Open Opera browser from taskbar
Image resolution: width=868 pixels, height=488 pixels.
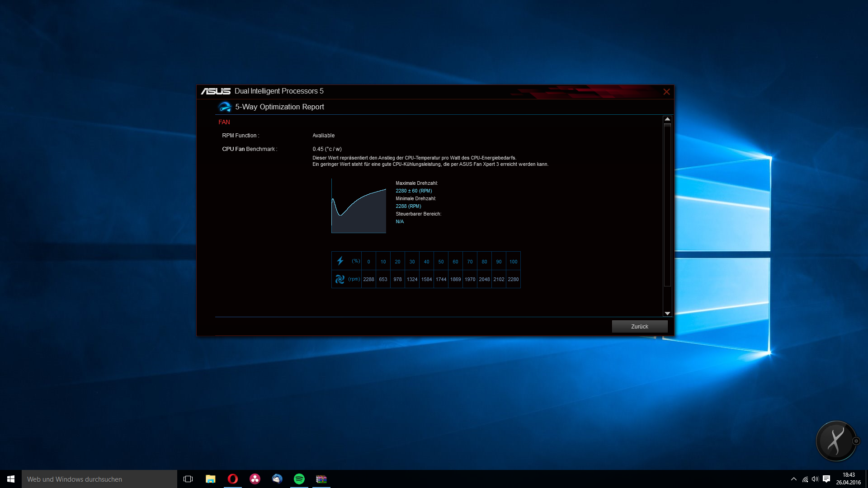[232, 479]
